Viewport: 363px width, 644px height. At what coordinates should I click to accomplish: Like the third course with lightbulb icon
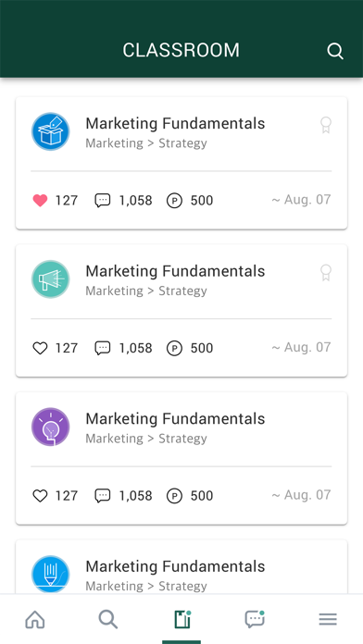tap(40, 496)
